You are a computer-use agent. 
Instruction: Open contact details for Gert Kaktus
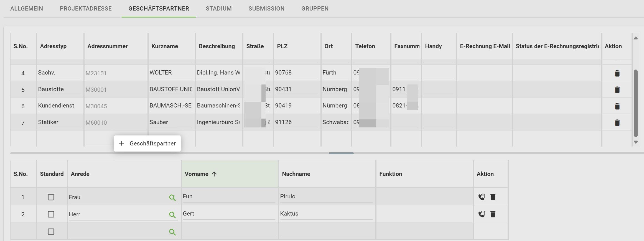pyautogui.click(x=482, y=214)
